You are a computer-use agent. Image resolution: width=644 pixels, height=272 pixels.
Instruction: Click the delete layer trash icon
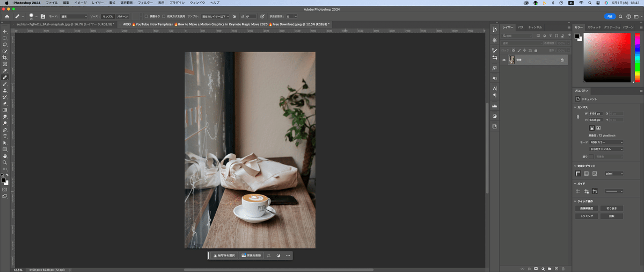pyautogui.click(x=563, y=268)
